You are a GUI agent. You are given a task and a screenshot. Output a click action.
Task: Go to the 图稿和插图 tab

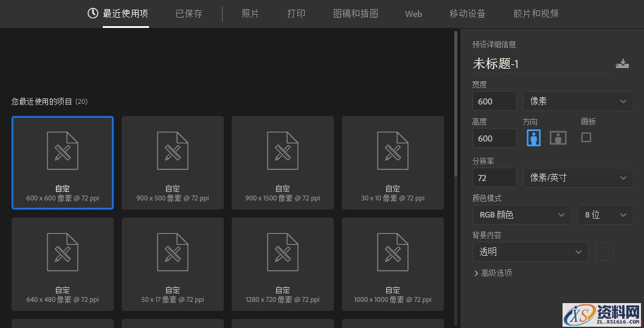(355, 13)
